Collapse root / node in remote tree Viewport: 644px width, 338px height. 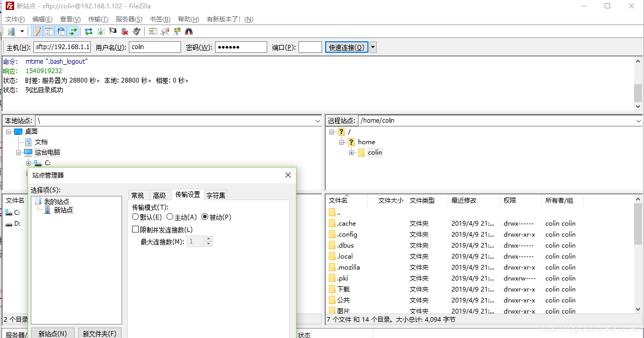(x=332, y=132)
